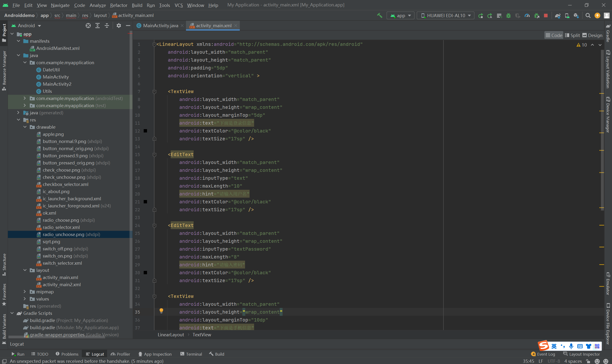Image resolution: width=612 pixels, height=364 pixels.
Task: Collapse the drawable folder
Action: click(x=25, y=127)
